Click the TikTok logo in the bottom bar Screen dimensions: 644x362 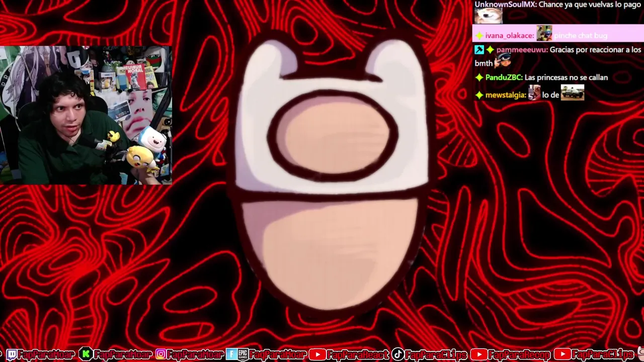click(397, 355)
